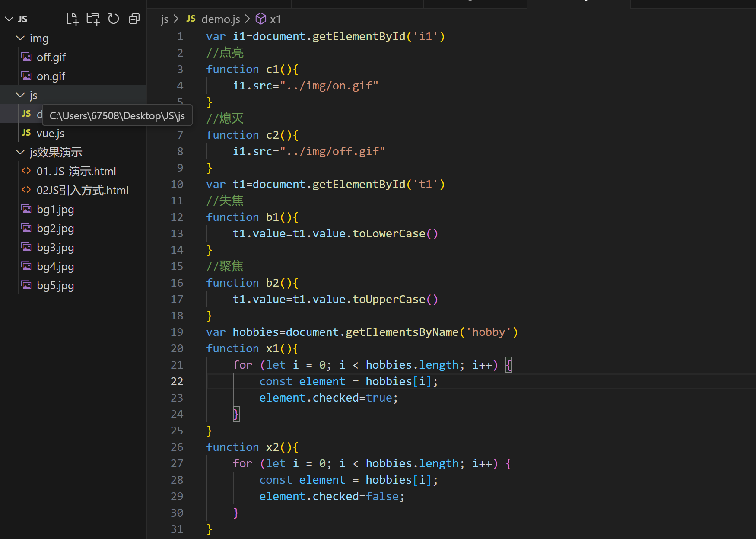Click the //熄灭 comment
756x539 pixels.
[225, 118]
